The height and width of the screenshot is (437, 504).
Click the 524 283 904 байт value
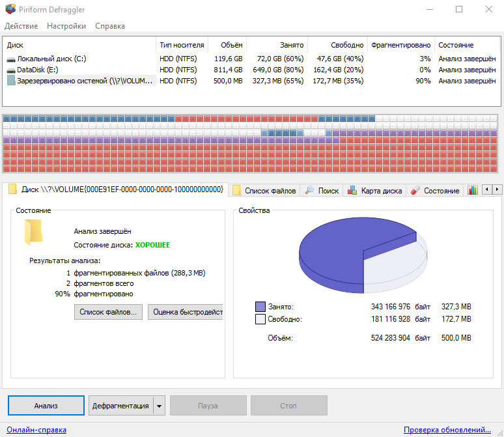pos(400,338)
